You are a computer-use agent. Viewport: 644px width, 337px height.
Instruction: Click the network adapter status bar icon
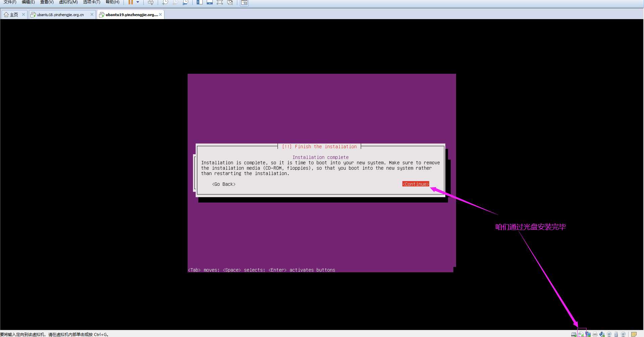click(588, 334)
